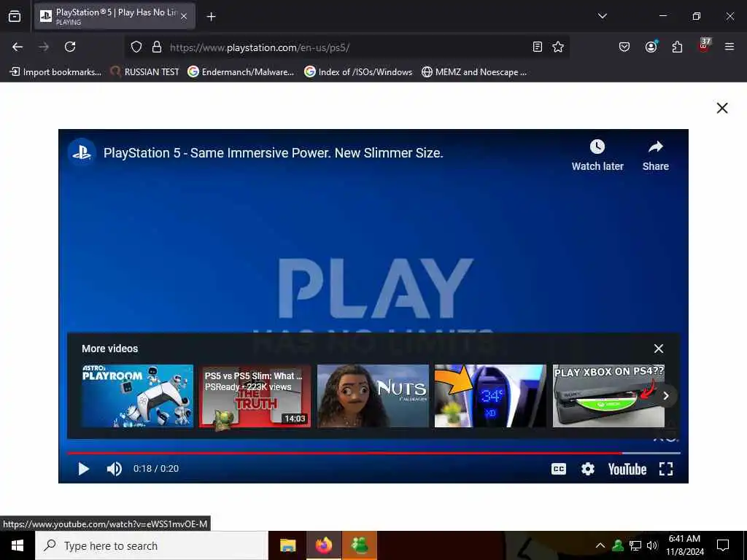The height and width of the screenshot is (560, 747).
Task: Share the video via arrow icon
Action: 656,147
